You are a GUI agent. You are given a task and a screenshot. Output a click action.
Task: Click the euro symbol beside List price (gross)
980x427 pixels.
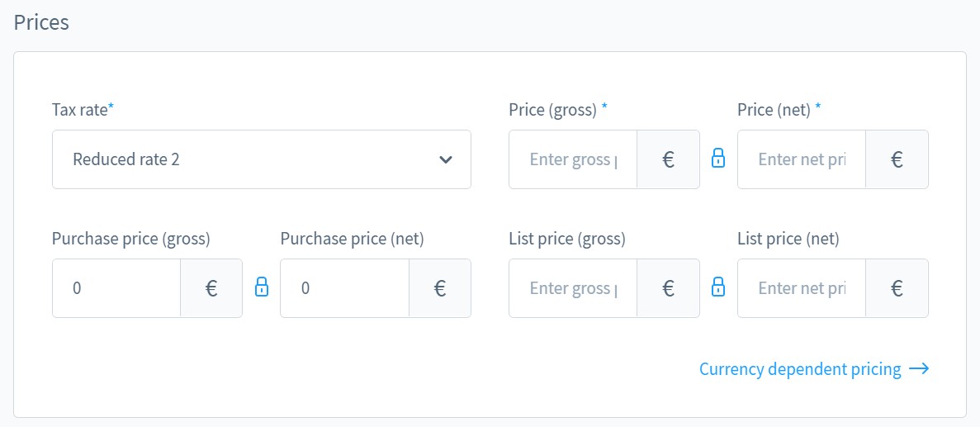click(668, 288)
